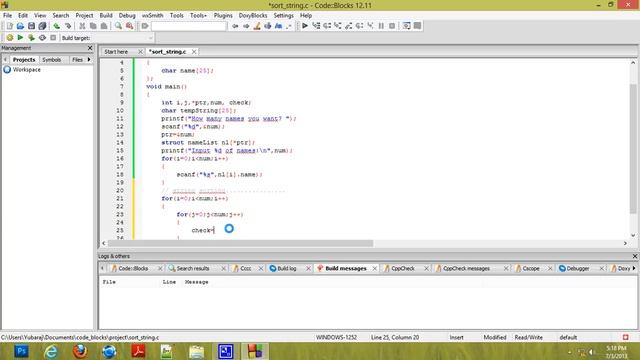Open Photoshop from the taskbar
Image resolution: width=640 pixels, height=360 pixels.
tap(21, 351)
